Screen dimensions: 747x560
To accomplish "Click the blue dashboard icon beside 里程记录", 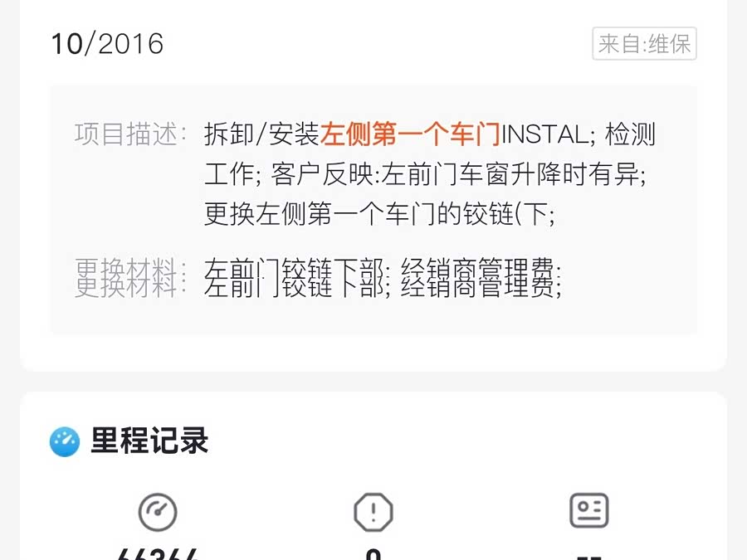I will pyautogui.click(x=65, y=441).
